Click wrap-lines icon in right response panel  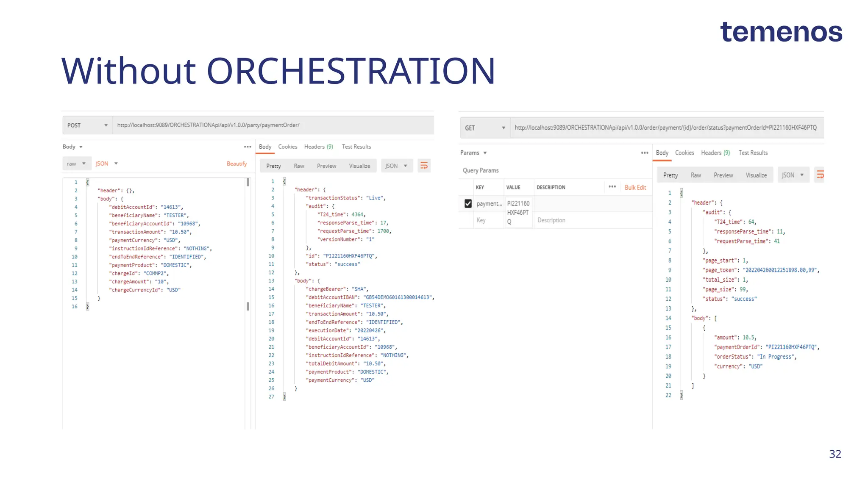point(820,175)
